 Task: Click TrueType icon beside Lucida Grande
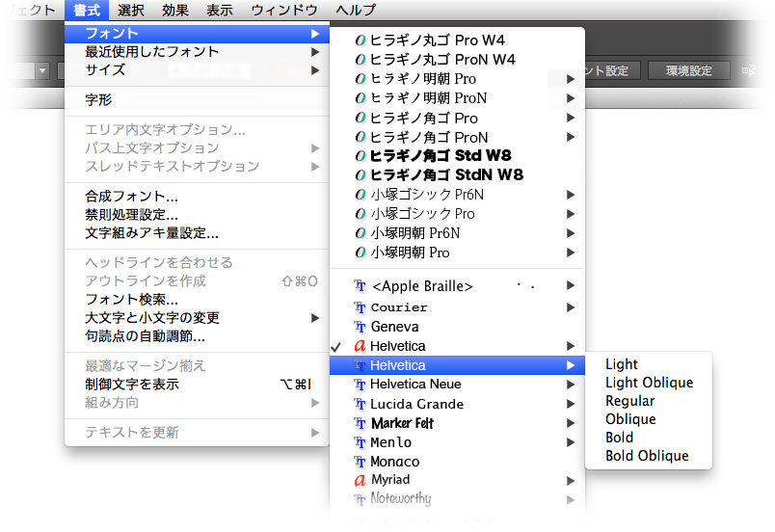360,404
